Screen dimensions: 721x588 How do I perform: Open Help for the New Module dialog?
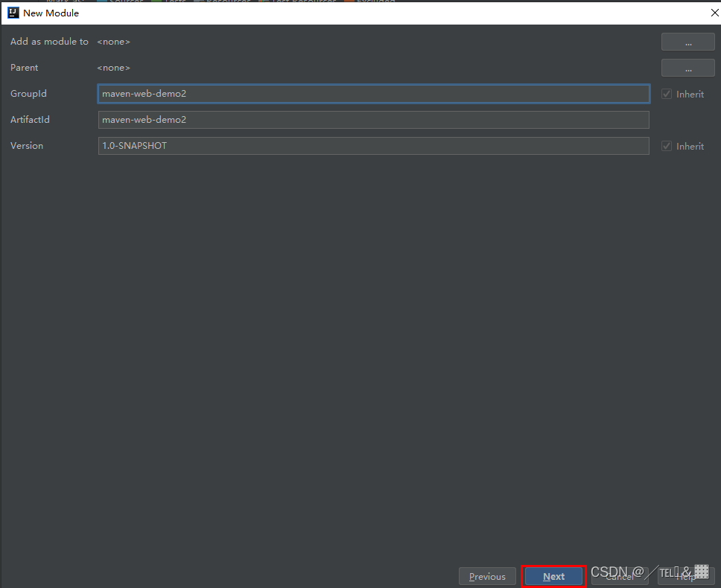pyautogui.click(x=685, y=576)
